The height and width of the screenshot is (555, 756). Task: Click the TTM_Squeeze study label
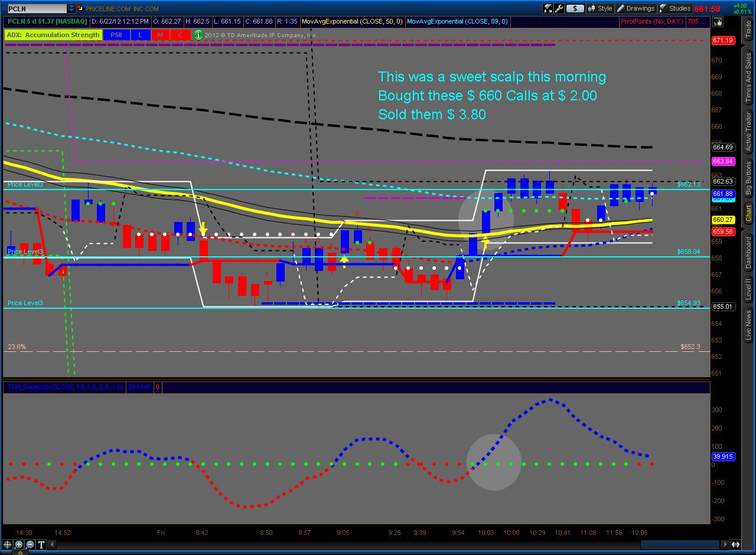point(66,387)
